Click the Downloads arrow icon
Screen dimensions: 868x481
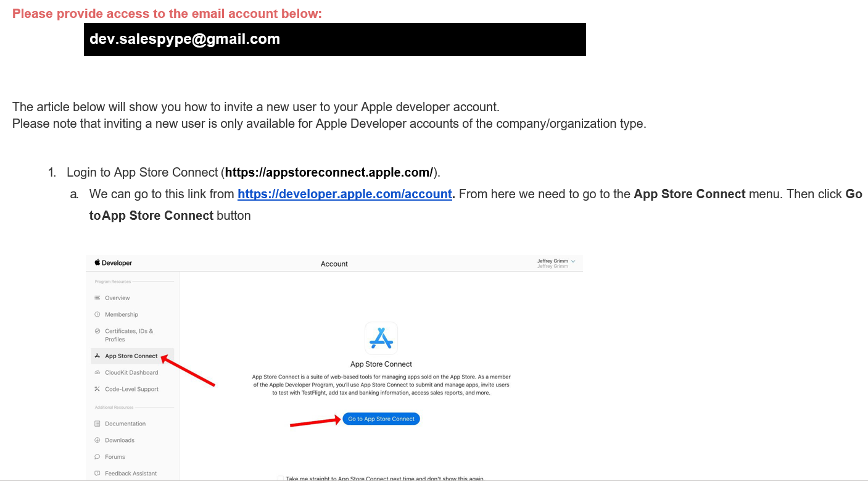point(97,440)
